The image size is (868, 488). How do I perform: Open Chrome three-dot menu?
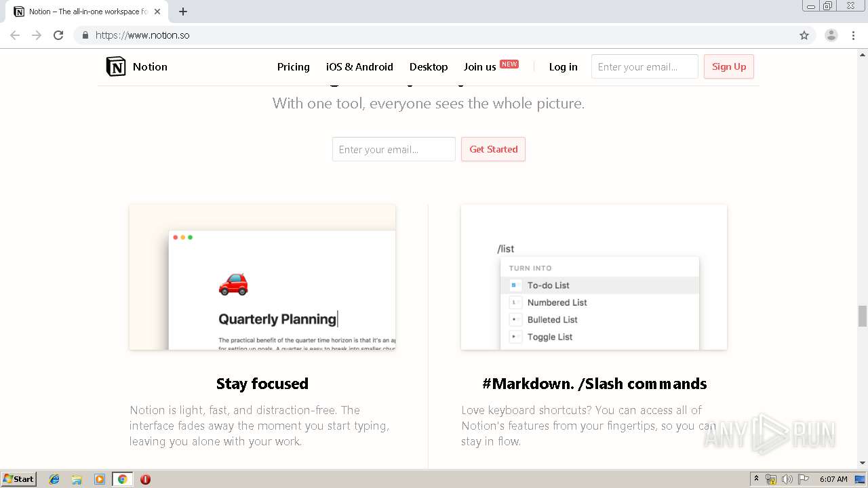[853, 35]
